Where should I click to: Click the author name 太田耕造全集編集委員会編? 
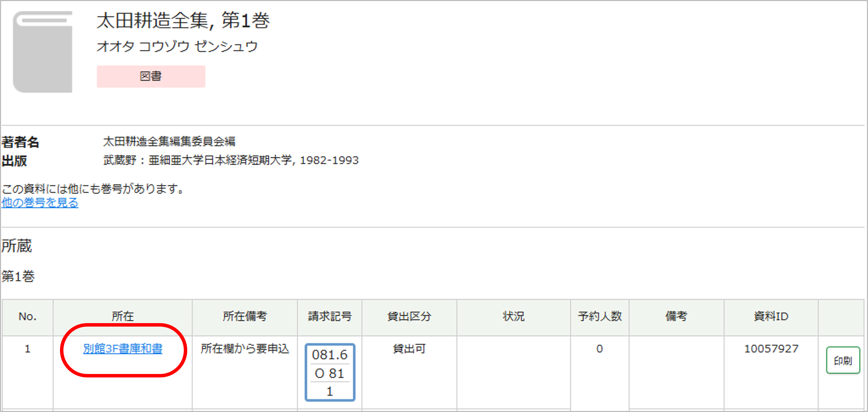169,142
